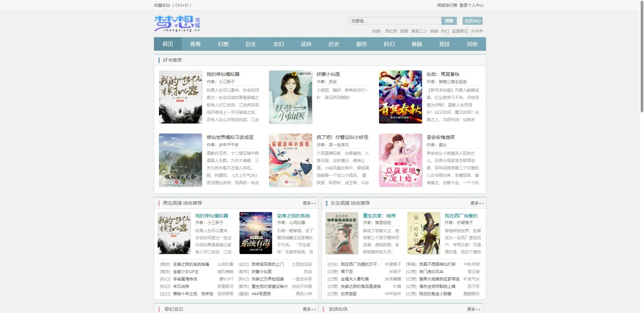Click the 搜索 search button
The height and width of the screenshot is (313, 644).
[x=449, y=21]
